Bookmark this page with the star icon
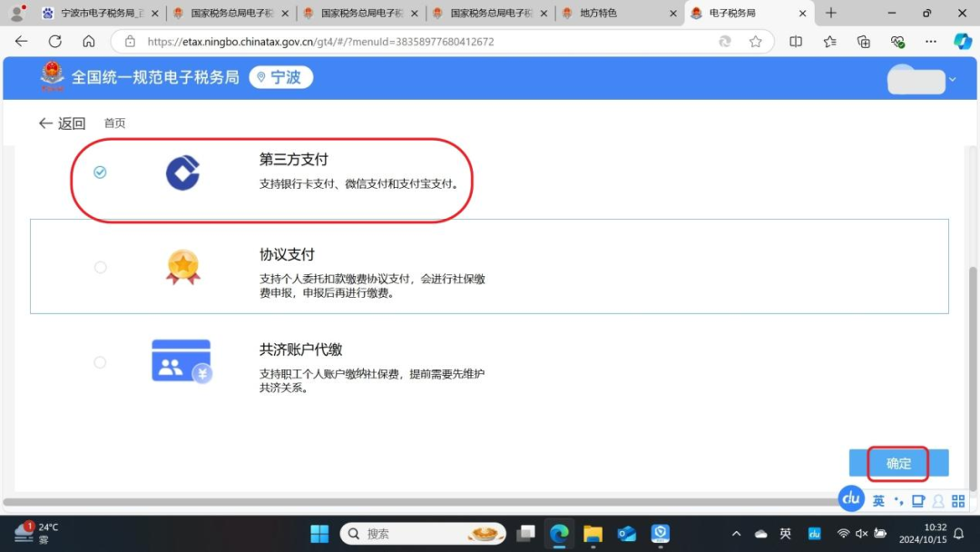Screen dimensions: 980x552 (755, 42)
